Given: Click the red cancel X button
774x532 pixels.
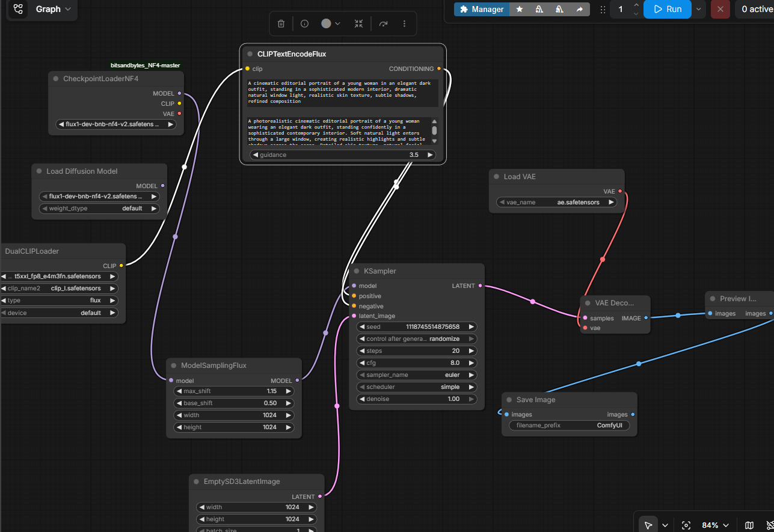Looking at the screenshot, I should (x=720, y=9).
